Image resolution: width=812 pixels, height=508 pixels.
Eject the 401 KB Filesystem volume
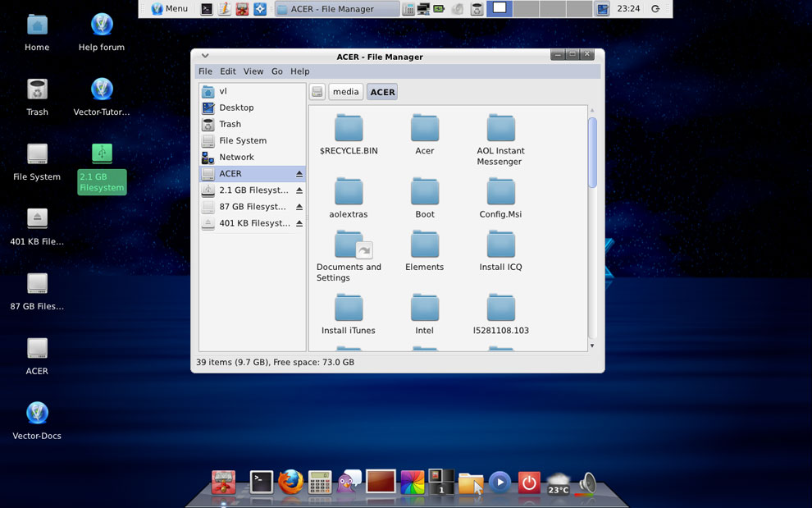[x=299, y=224]
